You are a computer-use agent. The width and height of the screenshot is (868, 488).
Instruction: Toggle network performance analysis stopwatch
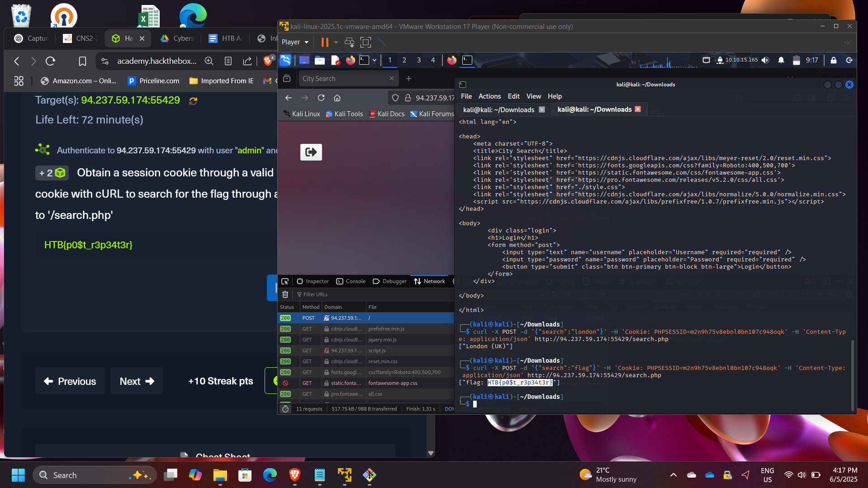click(285, 409)
